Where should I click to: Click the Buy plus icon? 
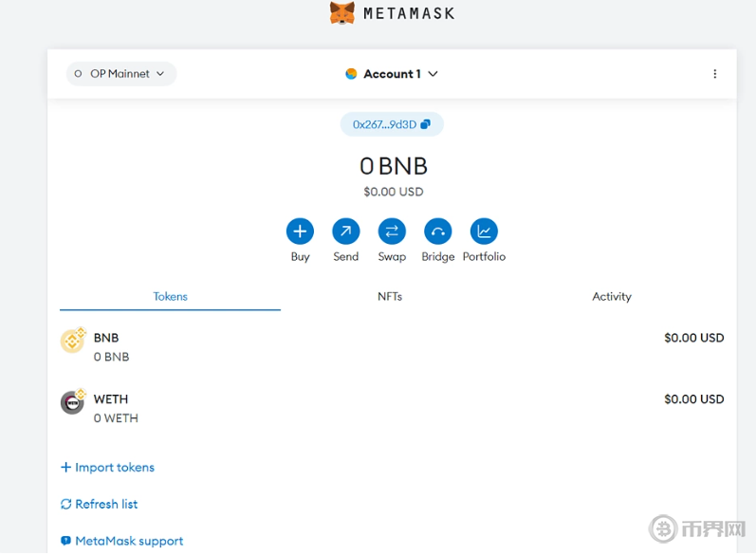coord(300,231)
